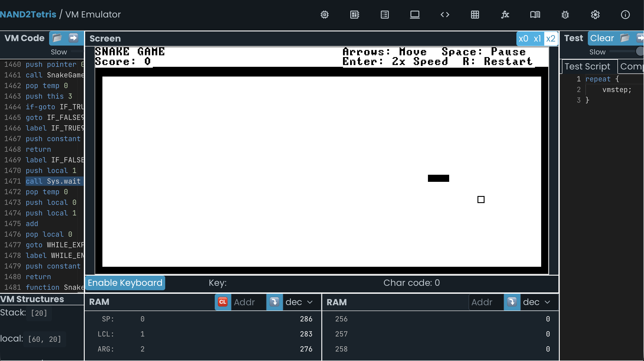Click the fx utility icon
Screen dimensions: 644x361
505,15
